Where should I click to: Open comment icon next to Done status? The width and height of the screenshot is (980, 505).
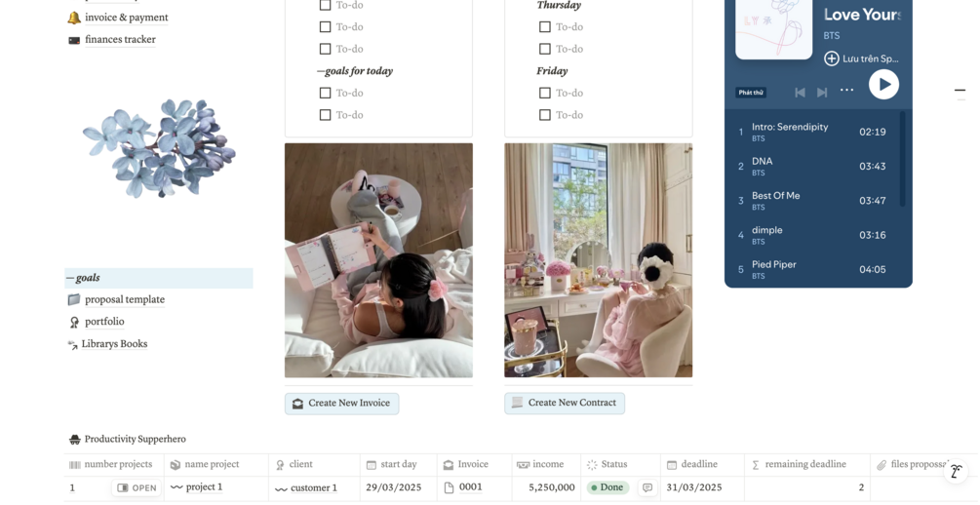point(647,487)
